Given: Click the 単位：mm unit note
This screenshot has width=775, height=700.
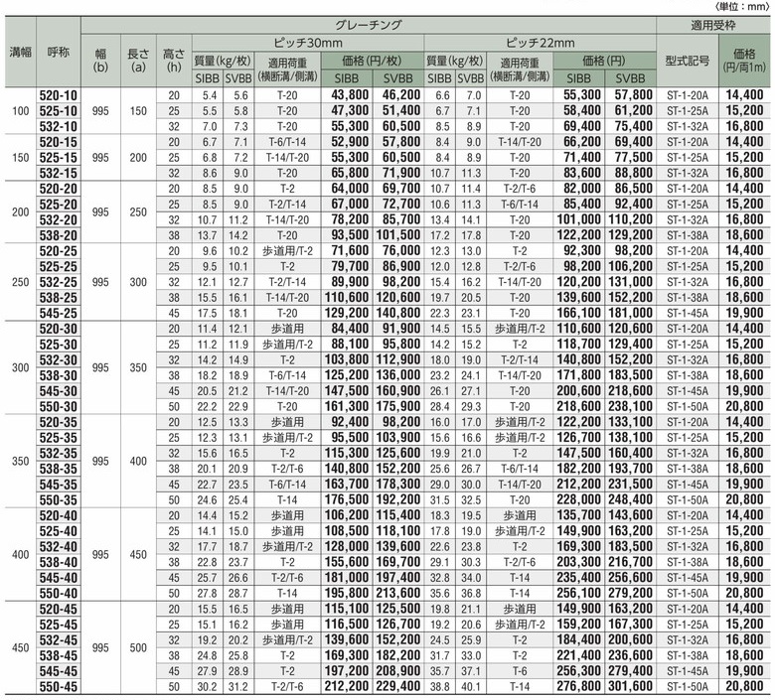Looking at the screenshot, I should click(741, 6).
